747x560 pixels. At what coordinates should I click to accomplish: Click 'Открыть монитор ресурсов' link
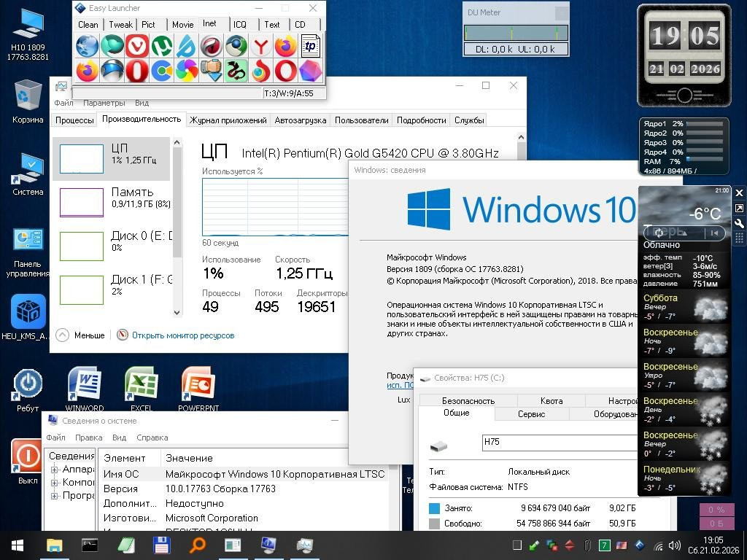point(183,335)
